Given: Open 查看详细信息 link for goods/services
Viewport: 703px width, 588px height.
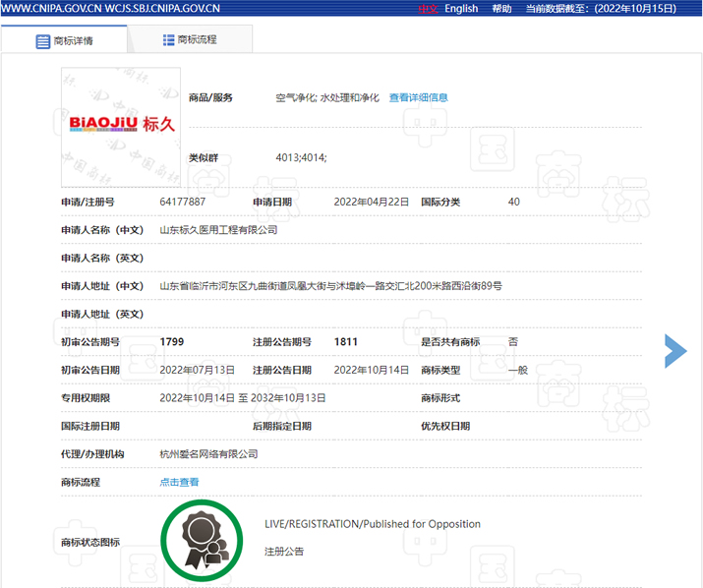Looking at the screenshot, I should (x=418, y=97).
